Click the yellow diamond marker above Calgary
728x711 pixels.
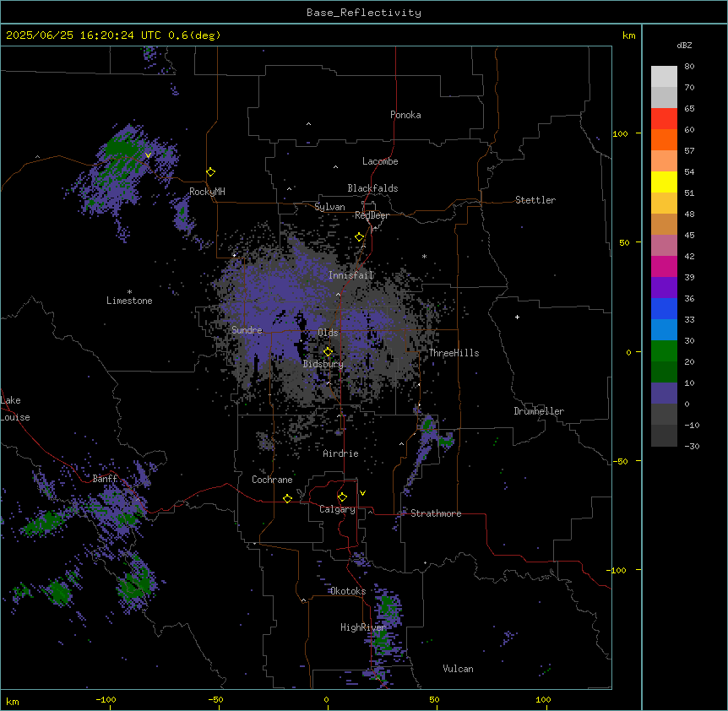pyautogui.click(x=342, y=497)
